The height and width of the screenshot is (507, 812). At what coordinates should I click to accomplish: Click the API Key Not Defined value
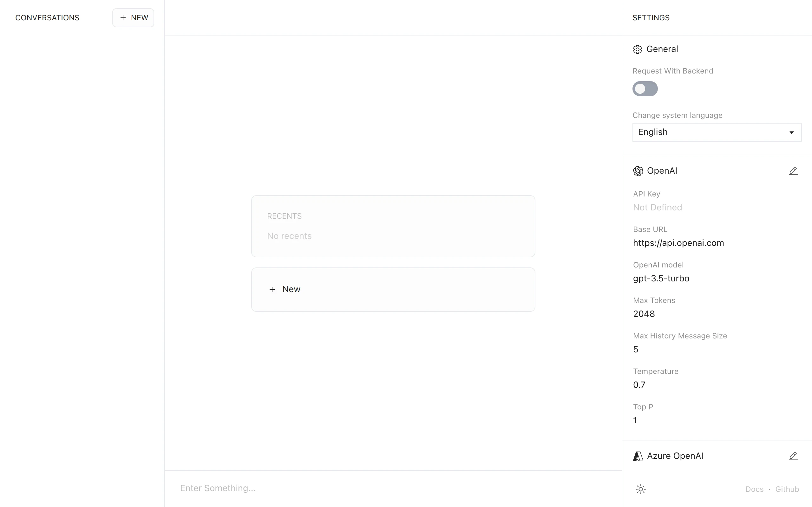coord(657,207)
